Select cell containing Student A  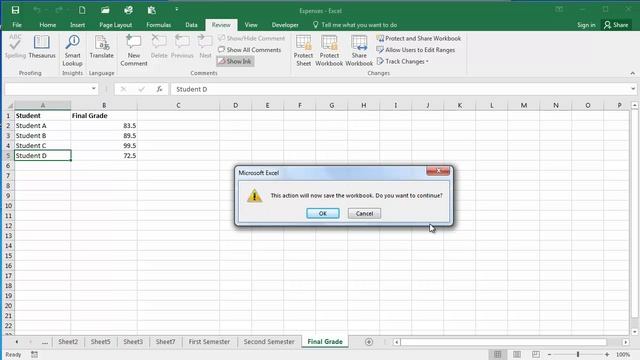[42, 126]
